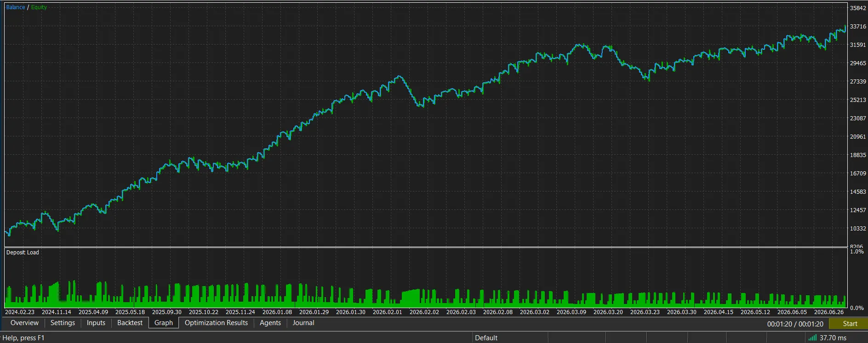
Task: Click the Default profile in status bar
Action: coord(486,337)
